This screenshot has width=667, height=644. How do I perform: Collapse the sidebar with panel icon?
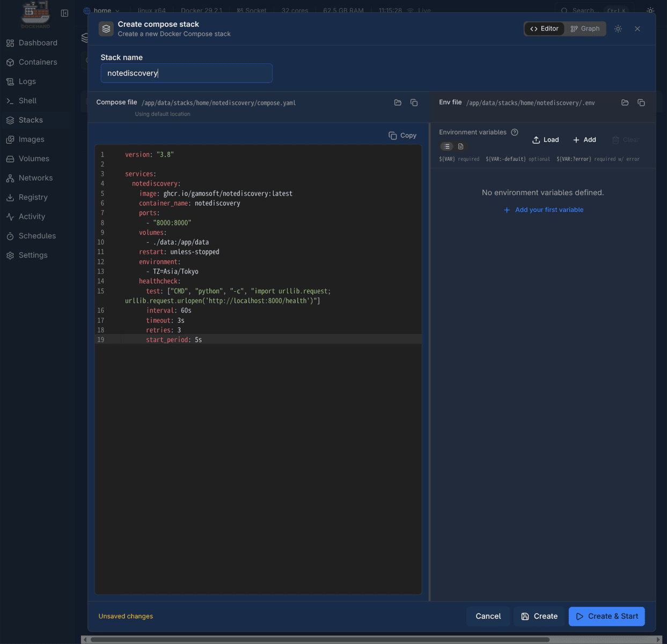point(64,13)
